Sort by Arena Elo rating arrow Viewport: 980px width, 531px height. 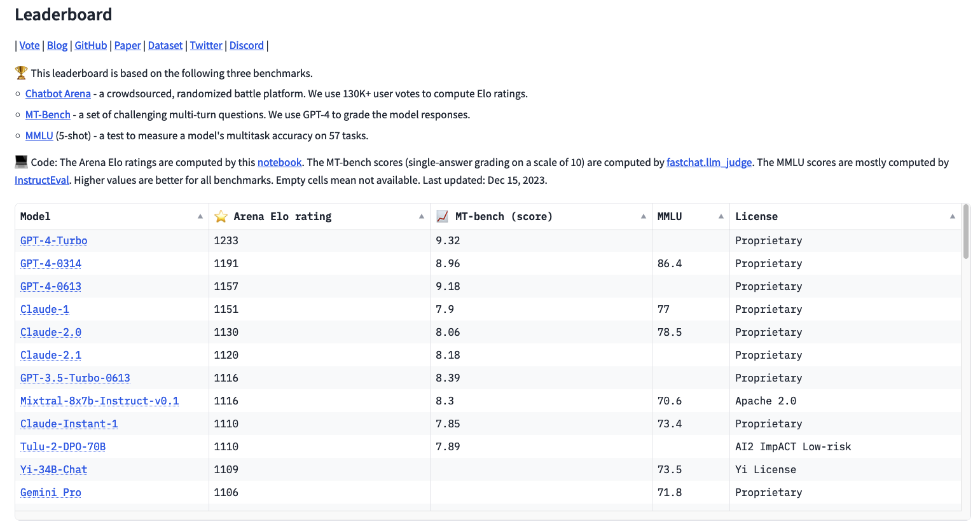pyautogui.click(x=422, y=217)
